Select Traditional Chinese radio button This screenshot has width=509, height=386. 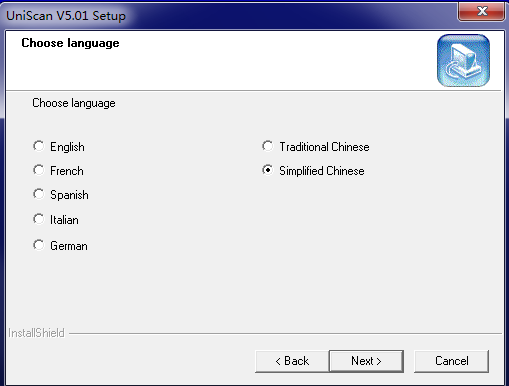pos(267,146)
